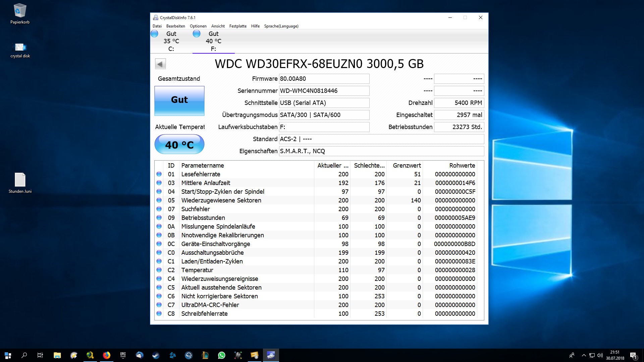Open the Festplatte menu

[238, 26]
